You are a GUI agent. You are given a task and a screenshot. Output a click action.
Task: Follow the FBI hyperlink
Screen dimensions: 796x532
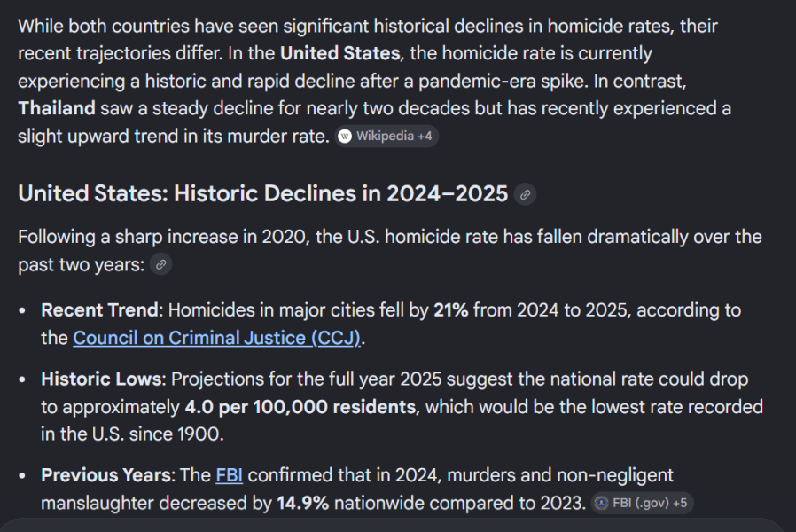[228, 475]
